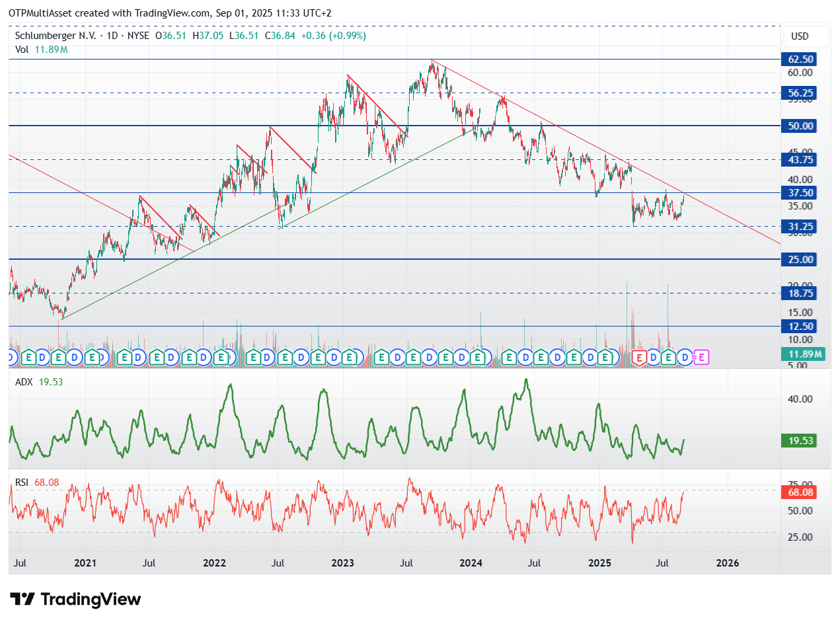Select the 37.50 price level label
840x624 pixels.
click(800, 192)
